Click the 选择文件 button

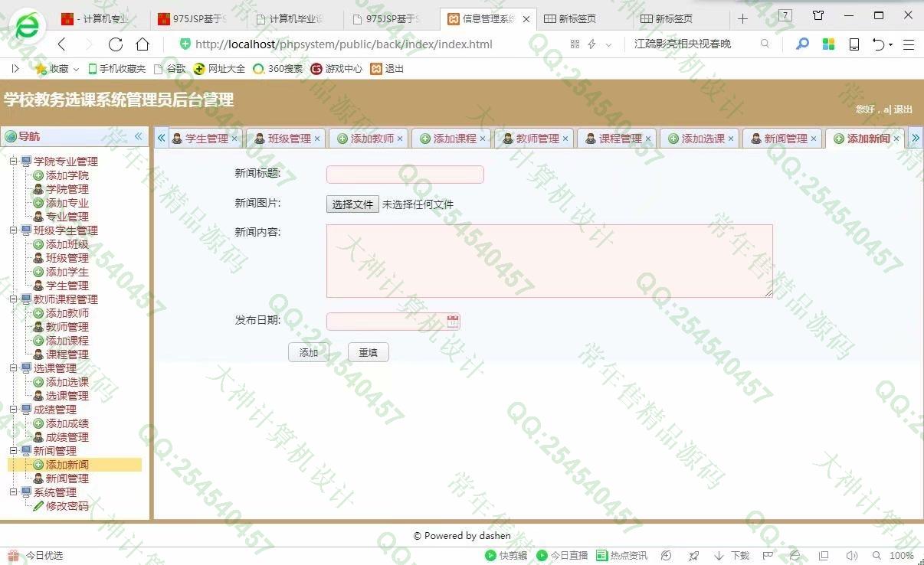(x=352, y=204)
